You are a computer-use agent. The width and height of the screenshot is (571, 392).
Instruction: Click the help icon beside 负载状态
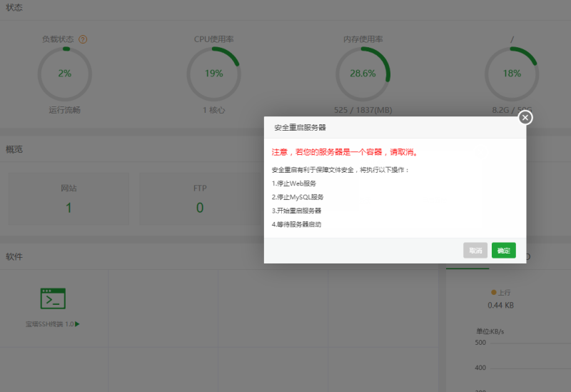coord(83,39)
